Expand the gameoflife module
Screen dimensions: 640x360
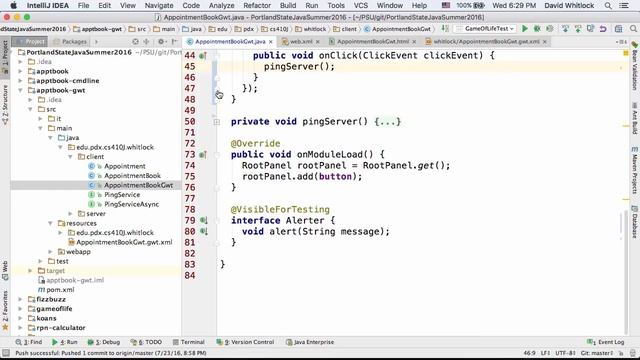tap(20, 309)
